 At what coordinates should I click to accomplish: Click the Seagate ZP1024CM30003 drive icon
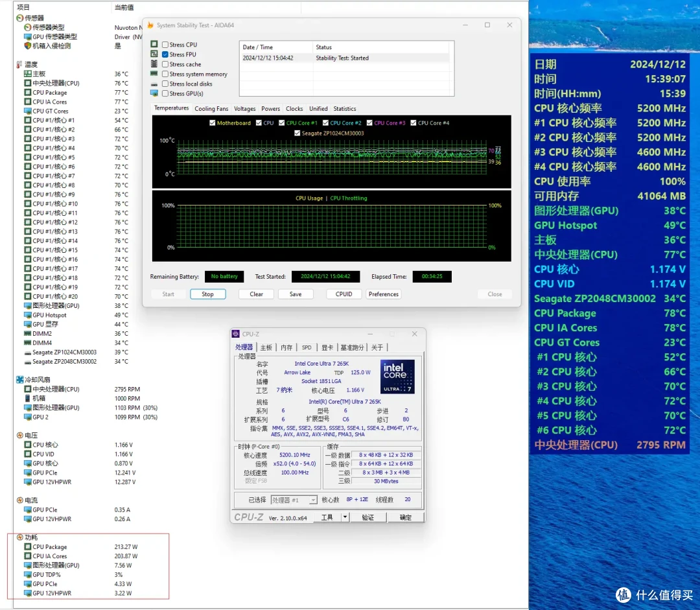28,353
